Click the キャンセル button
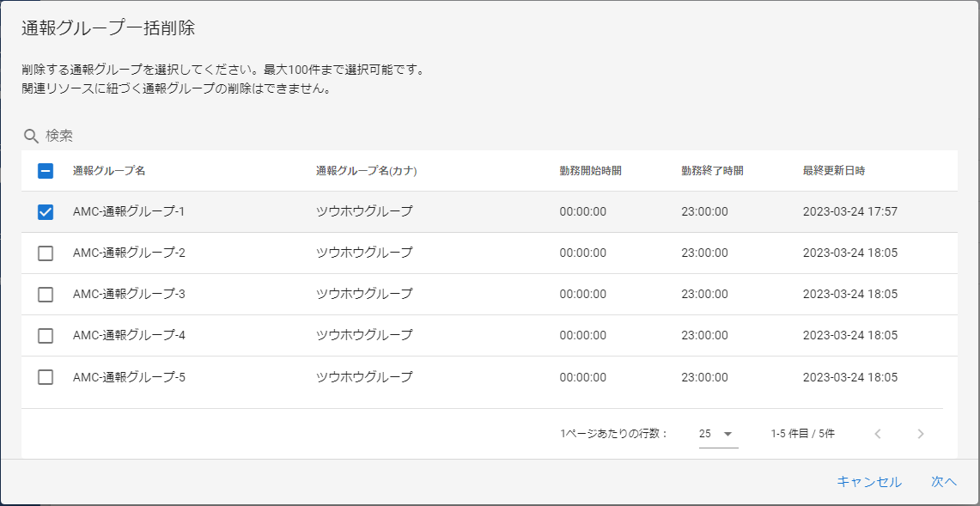 (869, 482)
